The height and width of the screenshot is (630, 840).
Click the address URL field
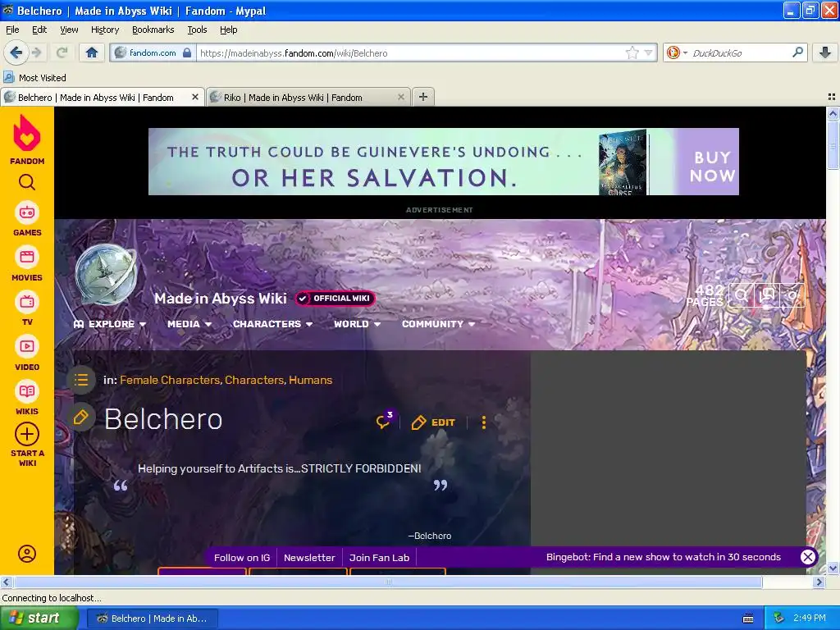[x=410, y=53]
